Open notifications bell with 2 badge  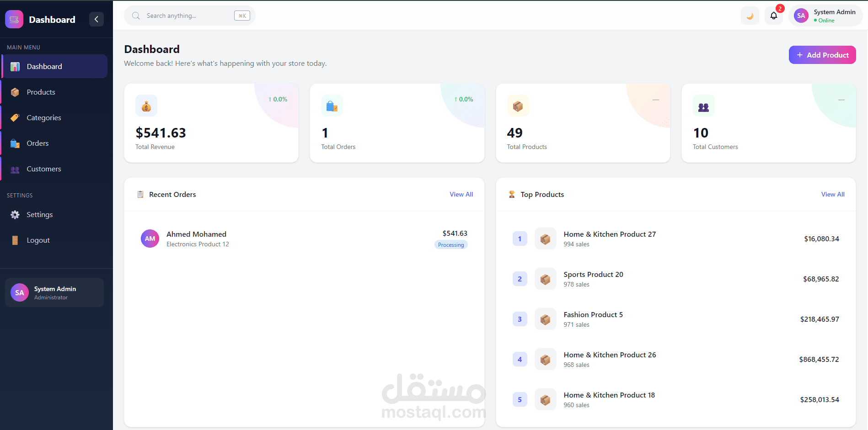coord(774,16)
